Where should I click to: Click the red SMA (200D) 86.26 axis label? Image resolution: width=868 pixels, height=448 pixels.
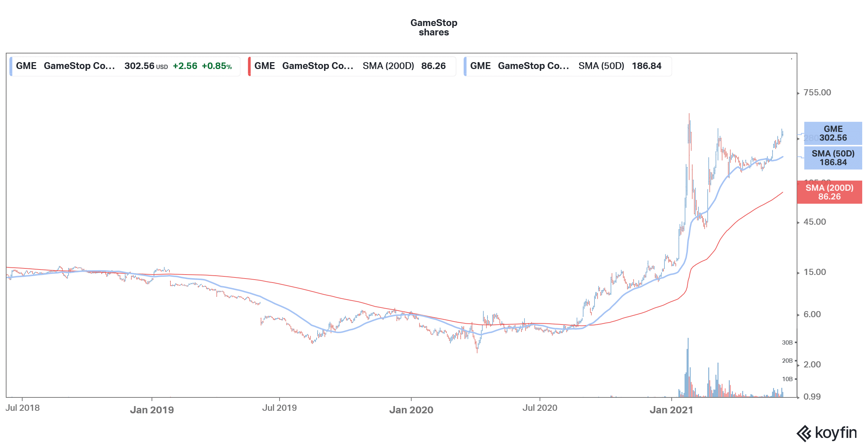[x=829, y=192]
